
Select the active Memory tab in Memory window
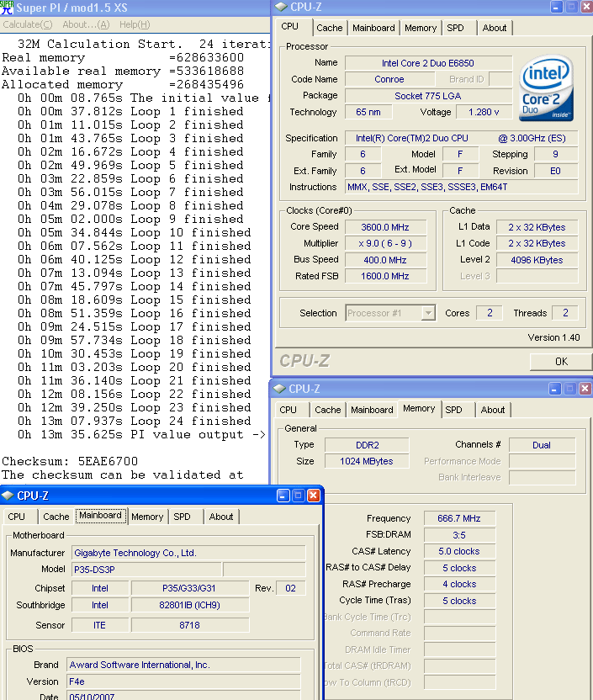click(419, 409)
